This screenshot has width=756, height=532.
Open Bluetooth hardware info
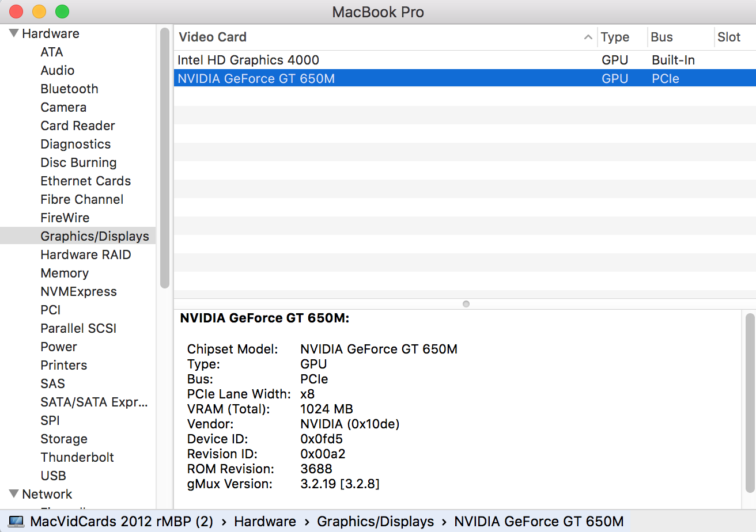pos(69,89)
